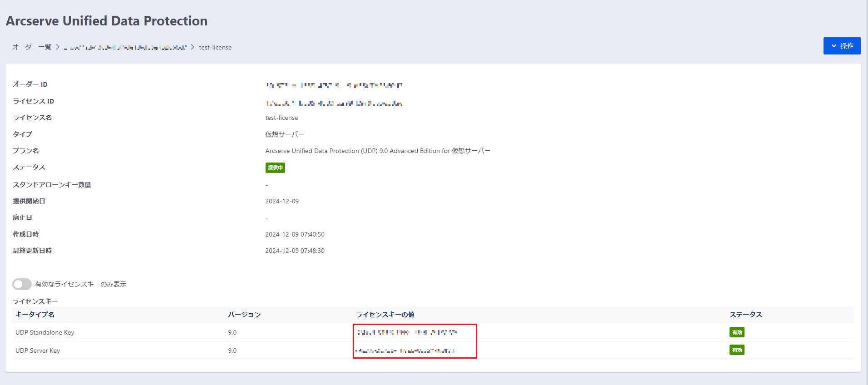Click the 廃止日 field label
868x385 pixels.
[x=22, y=217]
